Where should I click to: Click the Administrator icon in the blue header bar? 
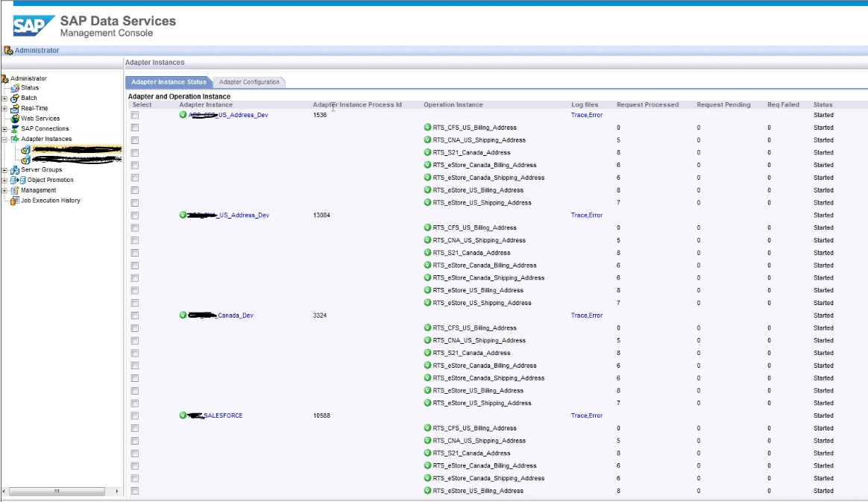coord(8,51)
